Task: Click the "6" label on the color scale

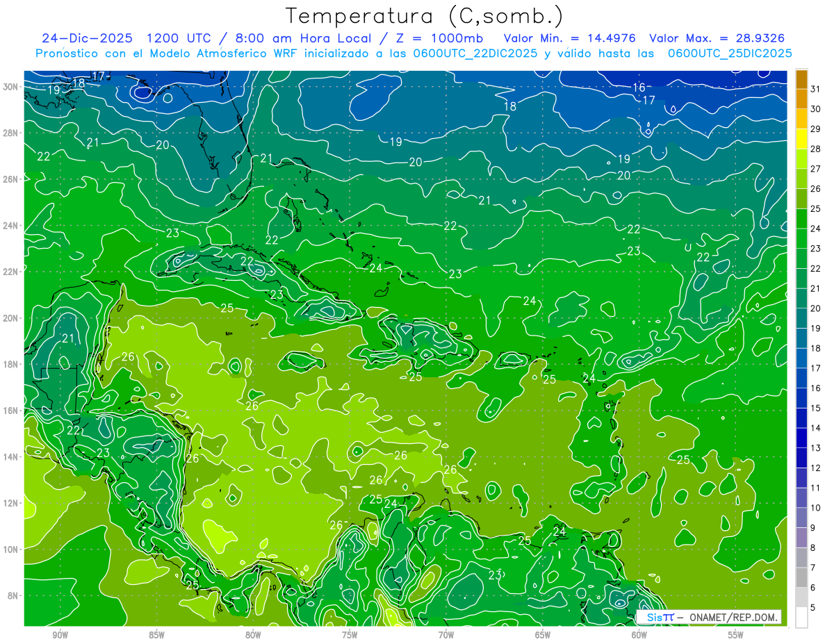Action: [813, 588]
